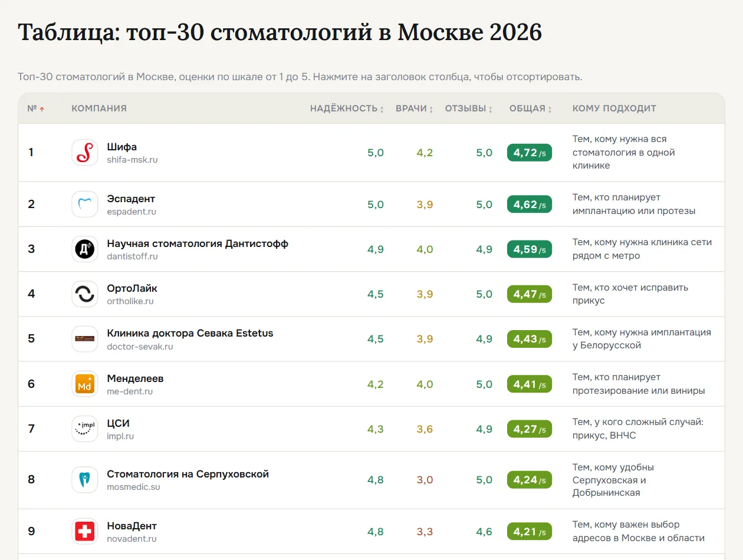Click Шифа doctors score 4,2
Viewport: 743px width, 560px height.
tap(425, 153)
